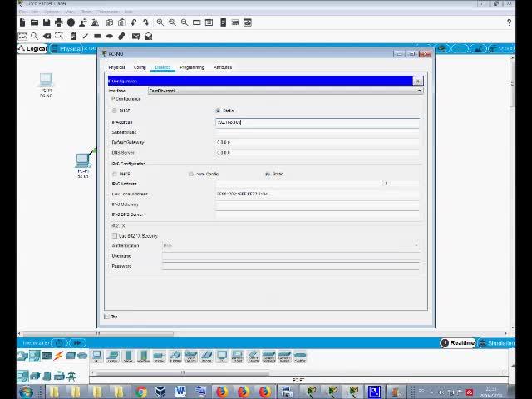Click the Undo arrow icon
532x399 pixels.
134,22
